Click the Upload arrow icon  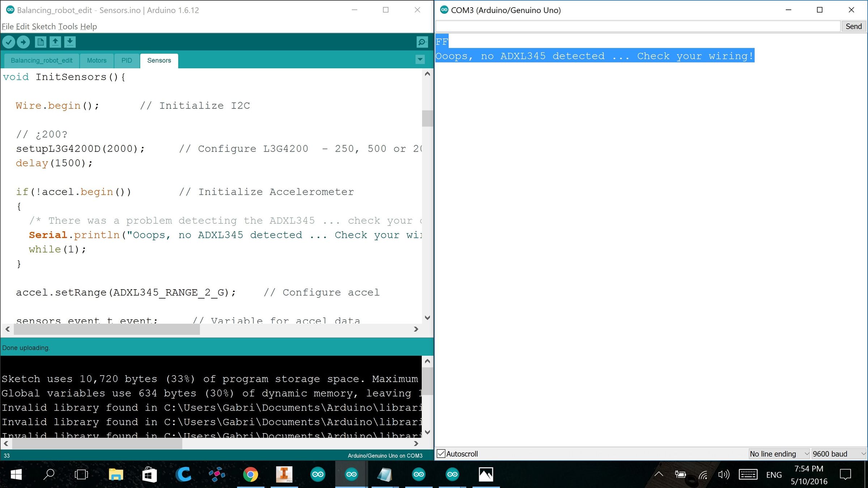24,42
